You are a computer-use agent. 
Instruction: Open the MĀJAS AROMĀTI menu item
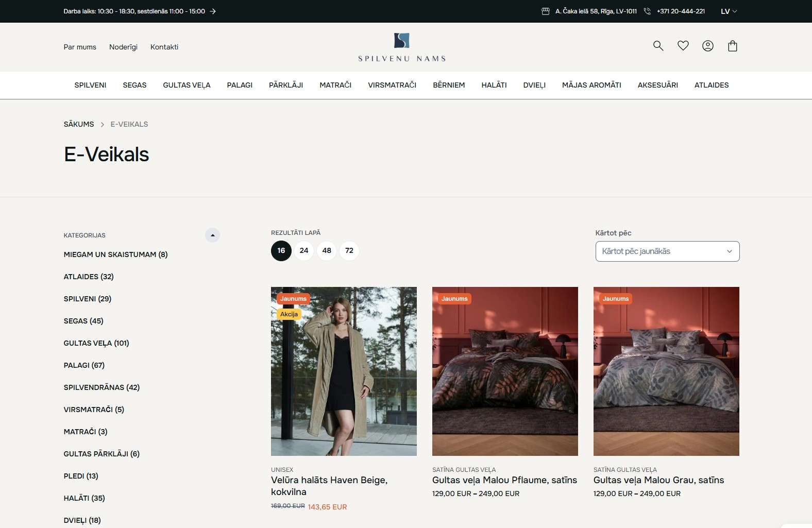(591, 85)
